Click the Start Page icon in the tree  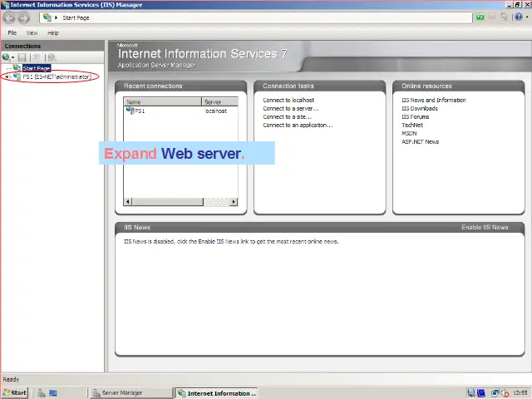click(x=17, y=68)
